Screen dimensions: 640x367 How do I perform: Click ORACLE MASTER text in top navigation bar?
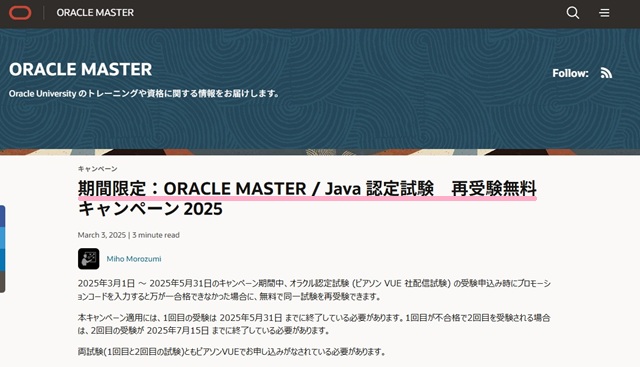point(95,13)
